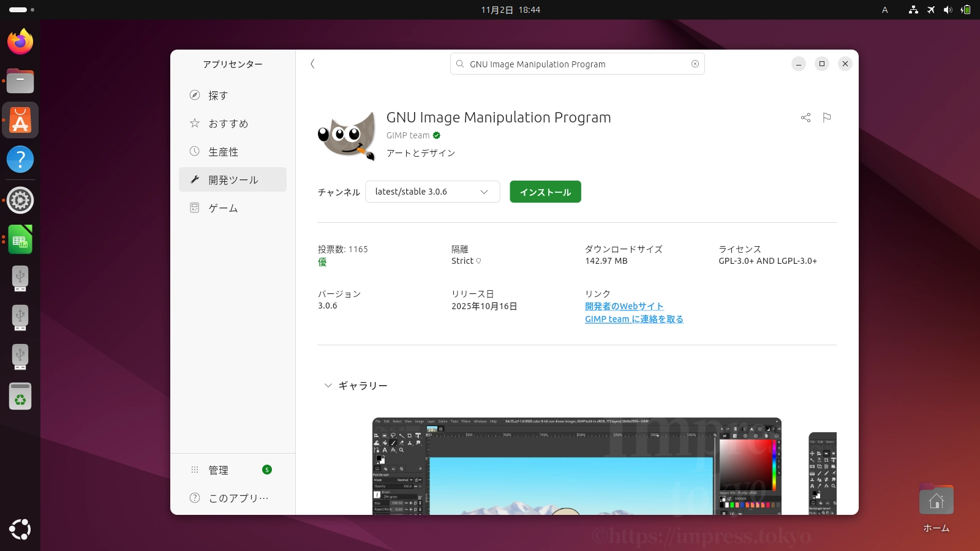Screen dimensions: 980x551
Task: Open the Trash in the dock
Action: [x=20, y=396]
